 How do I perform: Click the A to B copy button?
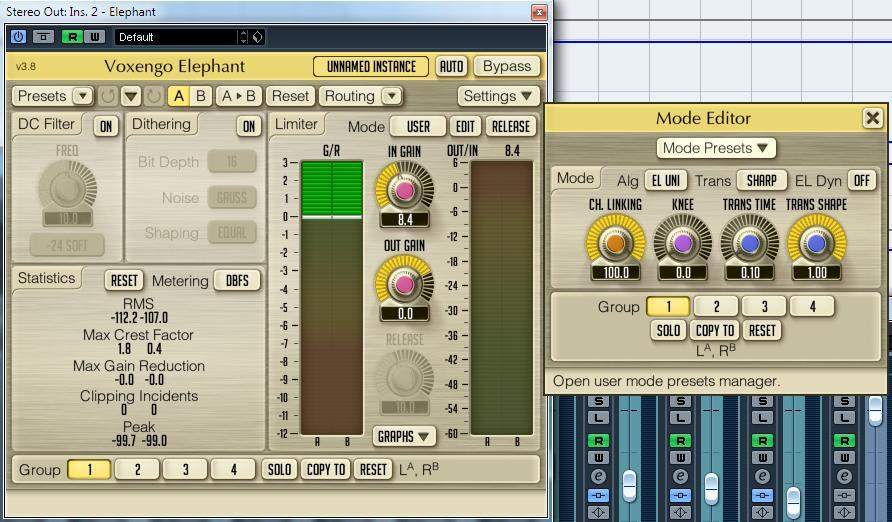pos(238,96)
